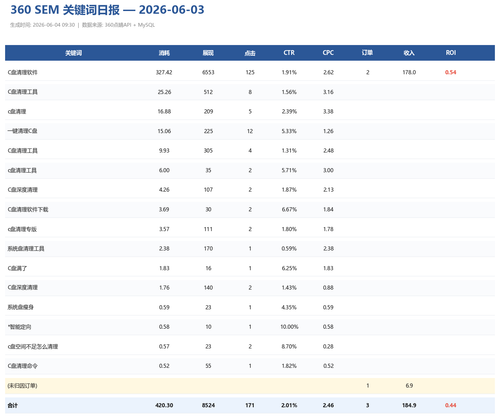Select the c盘空间不足怎么清理 keyword
This screenshot has height=420, width=500.
click(33, 347)
